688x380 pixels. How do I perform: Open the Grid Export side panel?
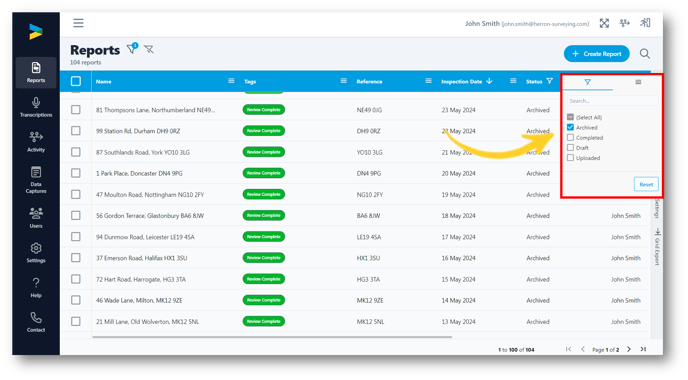657,247
